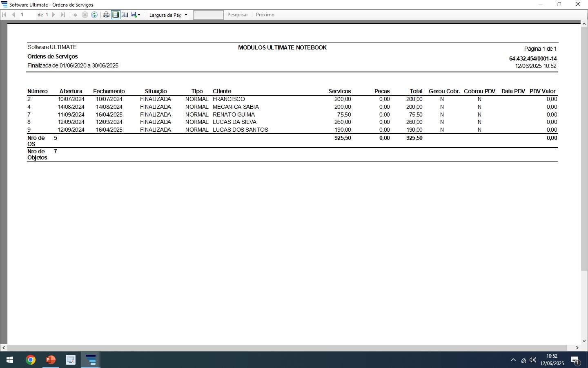Click the Gerou Cobr. column header
The image size is (588, 368).
444,91
